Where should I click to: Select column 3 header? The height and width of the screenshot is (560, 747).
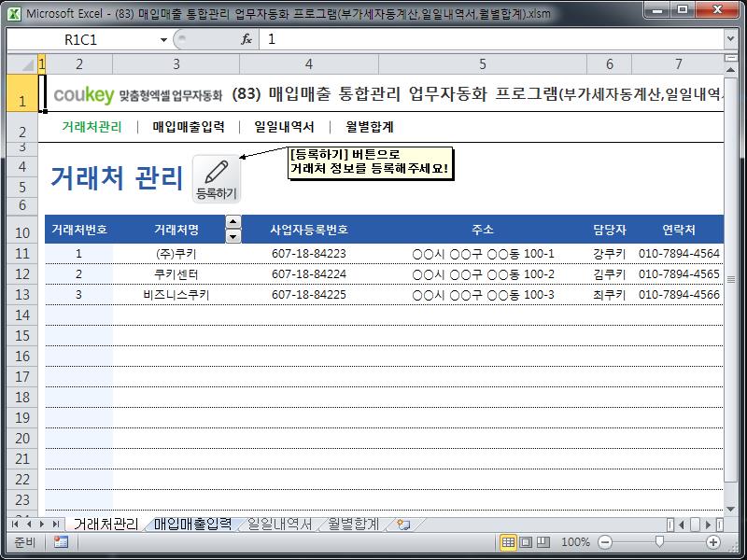176,63
